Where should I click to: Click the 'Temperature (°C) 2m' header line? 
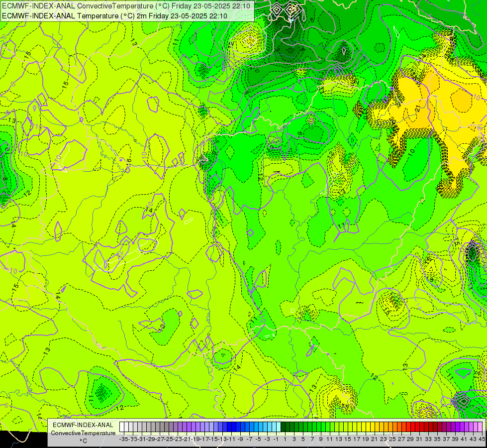pyautogui.click(x=114, y=16)
